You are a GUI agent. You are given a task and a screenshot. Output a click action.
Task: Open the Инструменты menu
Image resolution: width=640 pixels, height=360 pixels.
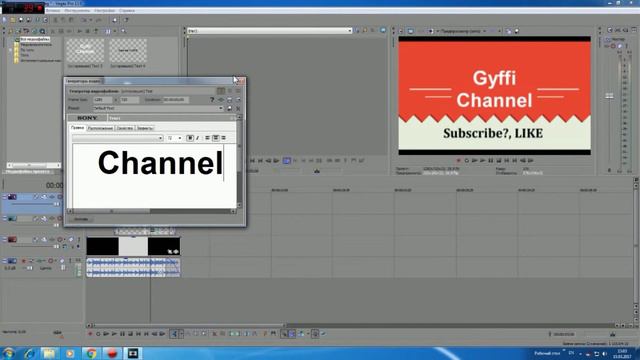tap(77, 10)
